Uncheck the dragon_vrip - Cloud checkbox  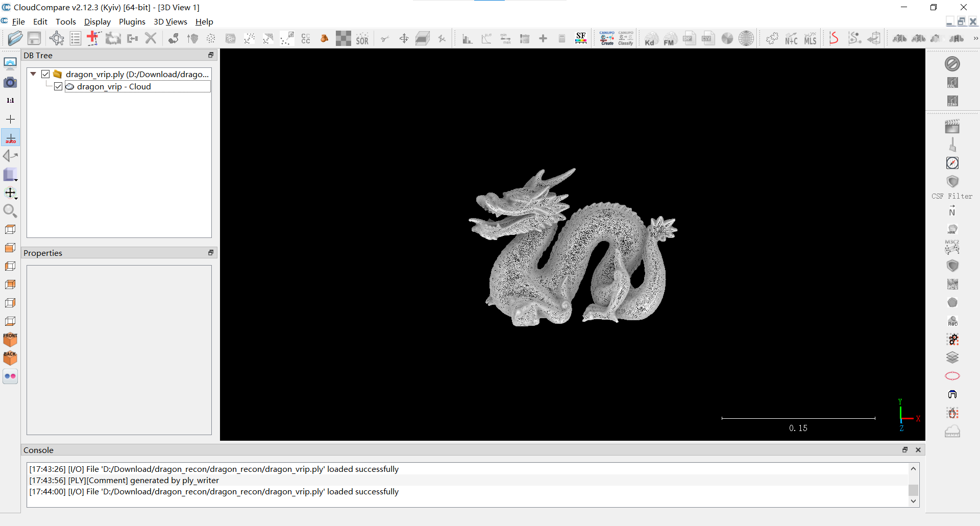click(58, 86)
